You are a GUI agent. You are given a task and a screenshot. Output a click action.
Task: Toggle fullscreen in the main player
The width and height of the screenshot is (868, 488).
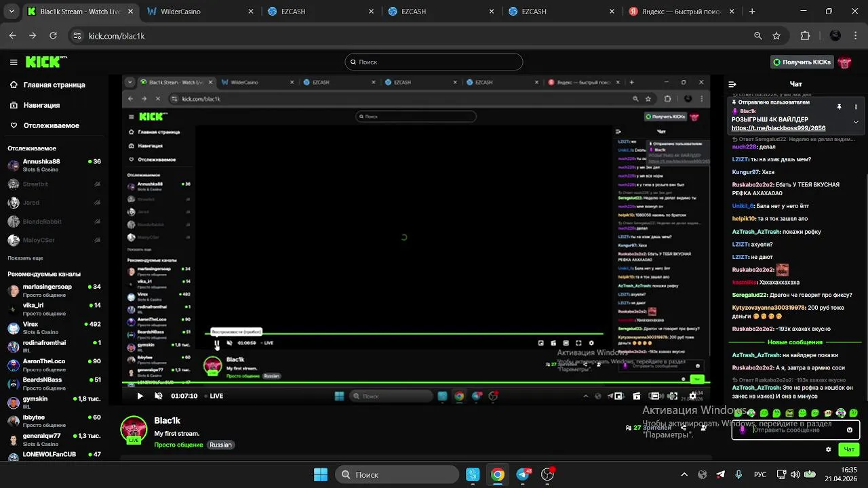click(673, 396)
